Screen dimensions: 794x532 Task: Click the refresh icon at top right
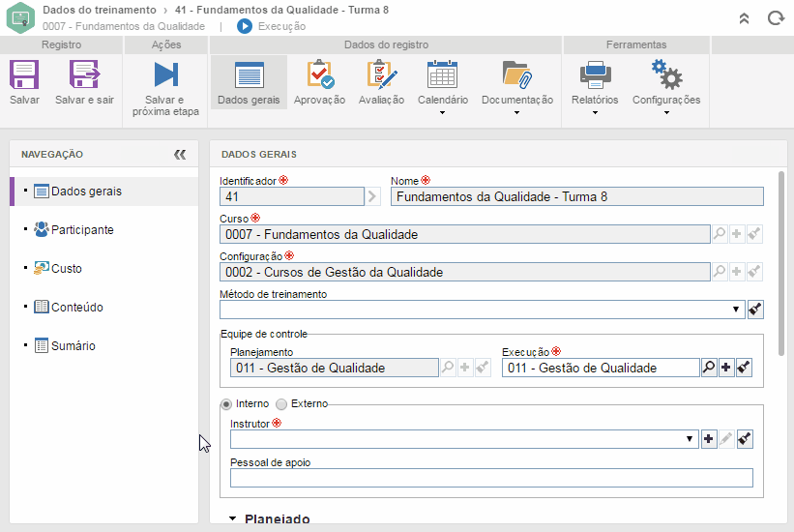point(775,17)
